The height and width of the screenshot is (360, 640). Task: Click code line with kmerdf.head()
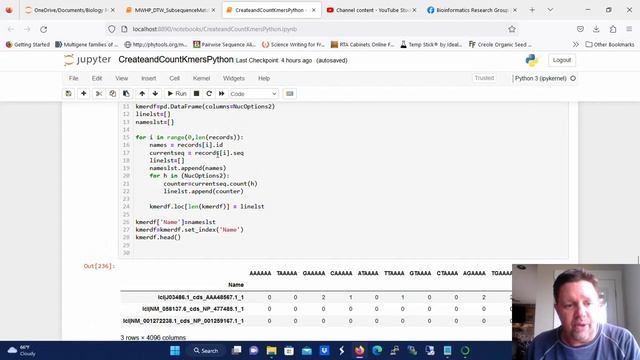(158, 237)
